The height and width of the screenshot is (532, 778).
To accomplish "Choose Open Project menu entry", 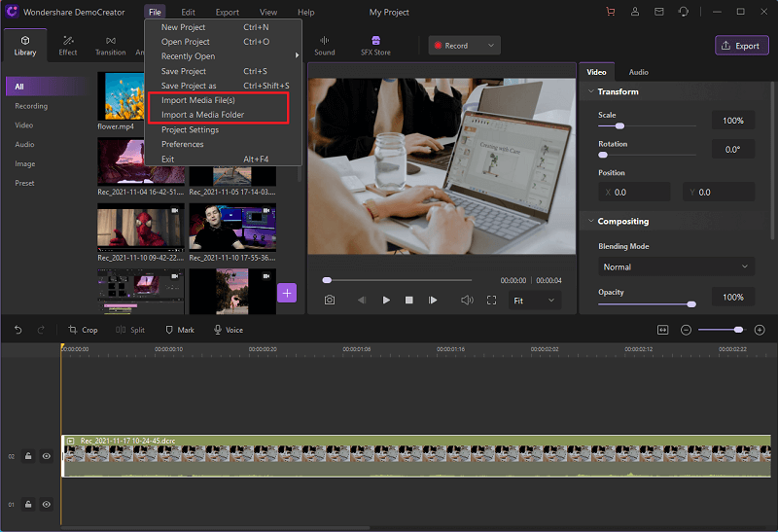I will [x=225, y=42].
